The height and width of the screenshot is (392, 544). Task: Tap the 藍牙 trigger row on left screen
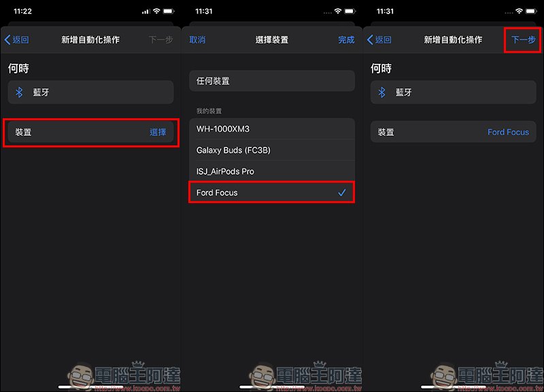(x=90, y=92)
